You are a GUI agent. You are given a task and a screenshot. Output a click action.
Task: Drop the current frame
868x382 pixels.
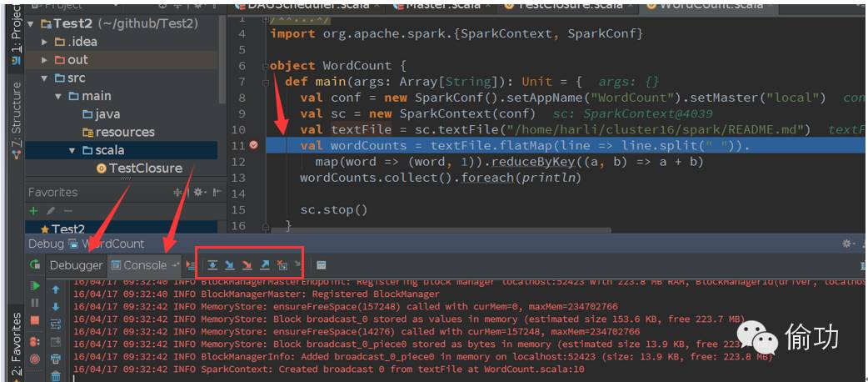pyautogui.click(x=282, y=265)
